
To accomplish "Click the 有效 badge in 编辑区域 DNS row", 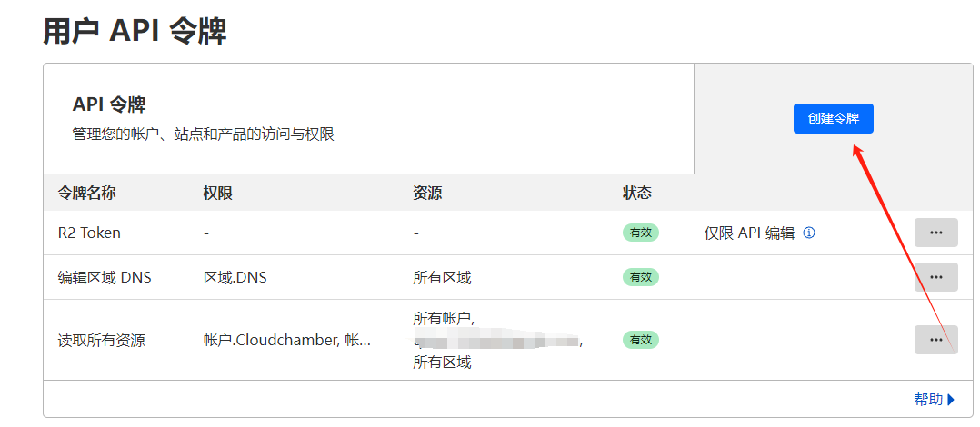I will [640, 277].
